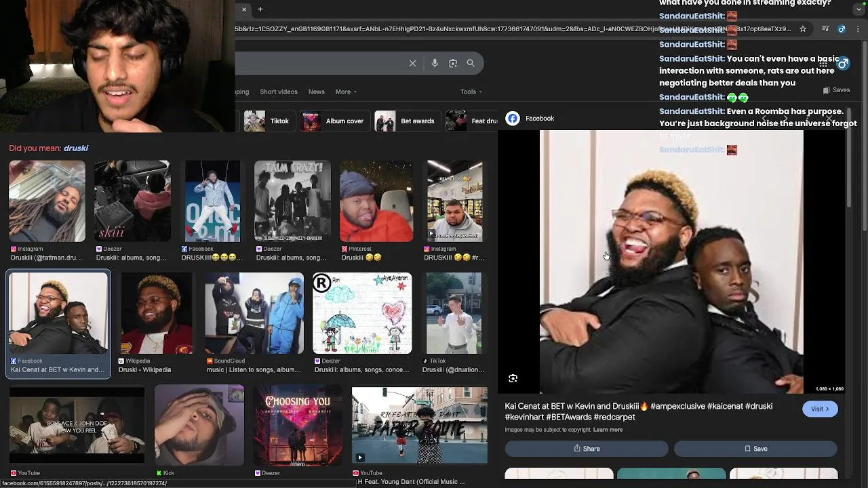Select the Bet awards filter chip

(406, 121)
